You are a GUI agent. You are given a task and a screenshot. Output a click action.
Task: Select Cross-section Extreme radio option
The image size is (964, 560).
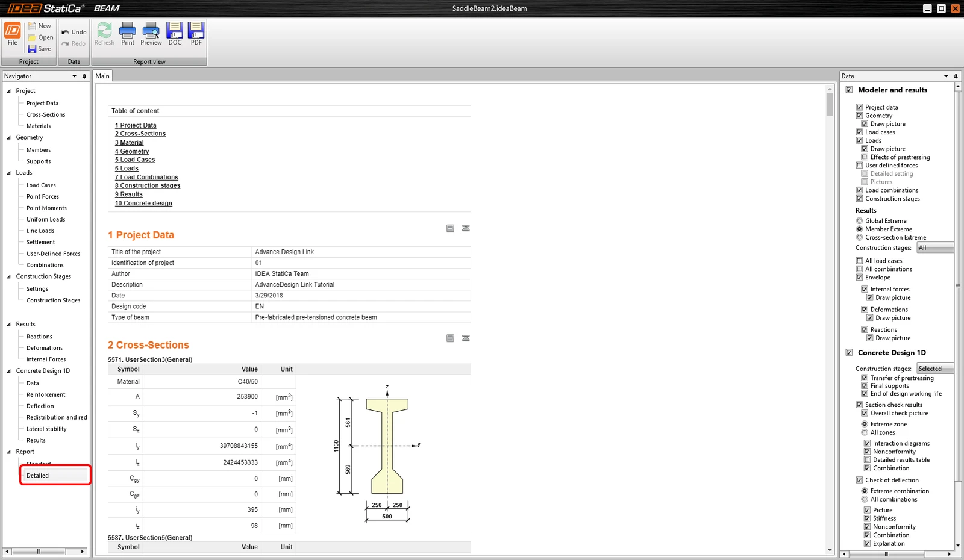click(x=859, y=238)
